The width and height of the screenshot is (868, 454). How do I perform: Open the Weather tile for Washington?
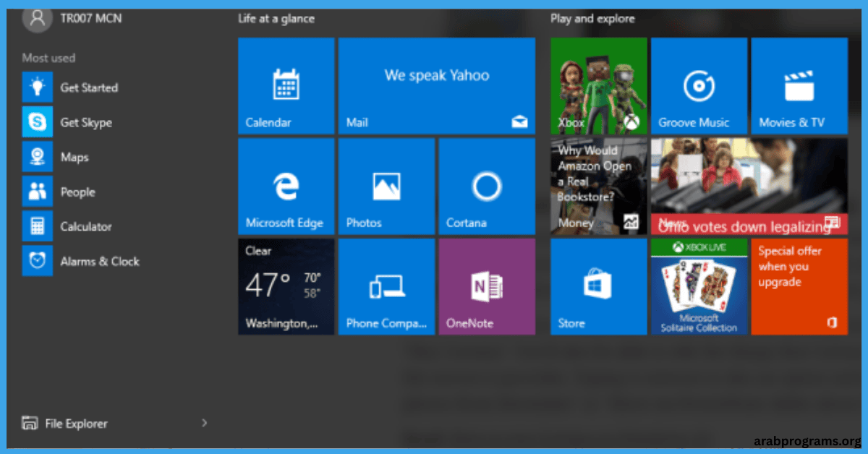(x=286, y=287)
